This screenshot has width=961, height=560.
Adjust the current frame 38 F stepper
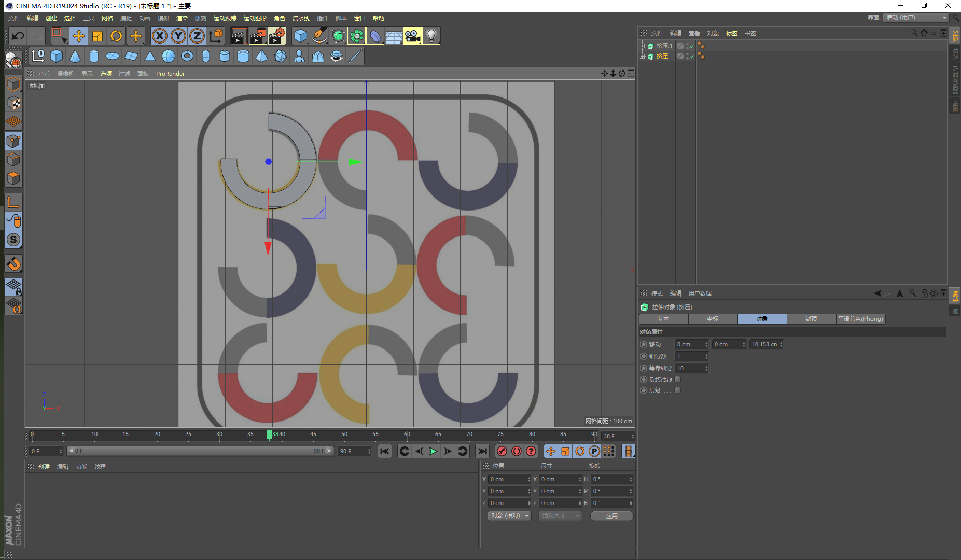tap(633, 436)
